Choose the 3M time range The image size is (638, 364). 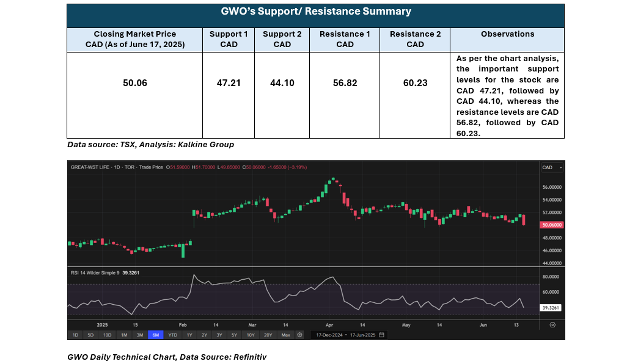(x=139, y=335)
